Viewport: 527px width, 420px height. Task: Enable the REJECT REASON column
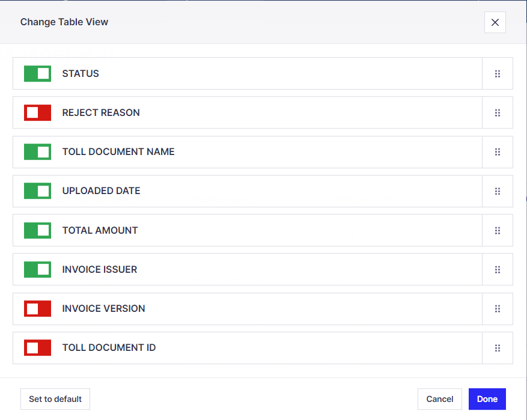click(37, 112)
